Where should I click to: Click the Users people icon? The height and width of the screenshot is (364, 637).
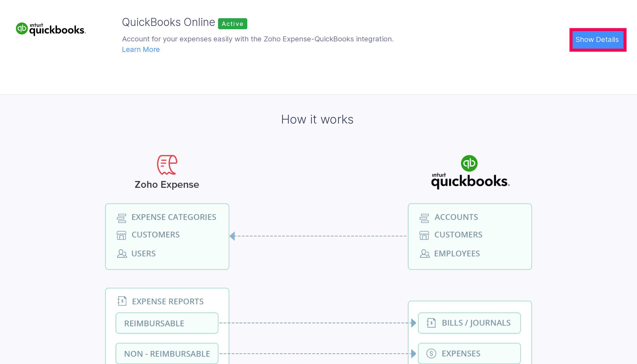pyautogui.click(x=122, y=254)
